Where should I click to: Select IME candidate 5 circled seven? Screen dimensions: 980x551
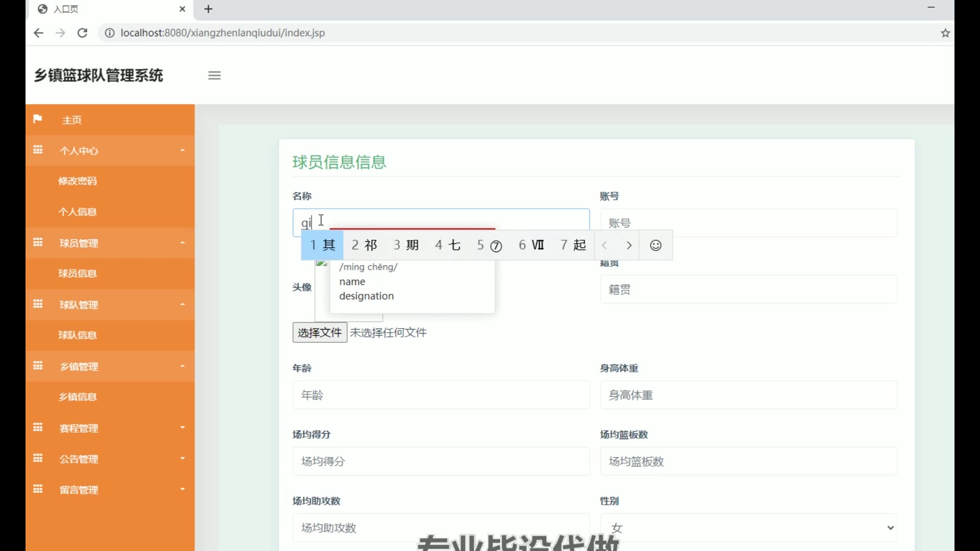(489, 245)
